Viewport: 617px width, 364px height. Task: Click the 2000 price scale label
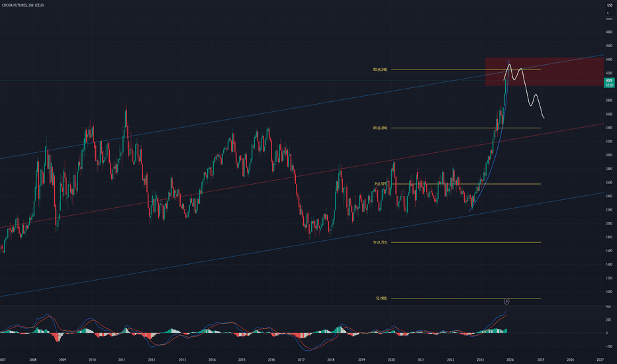(x=609, y=224)
